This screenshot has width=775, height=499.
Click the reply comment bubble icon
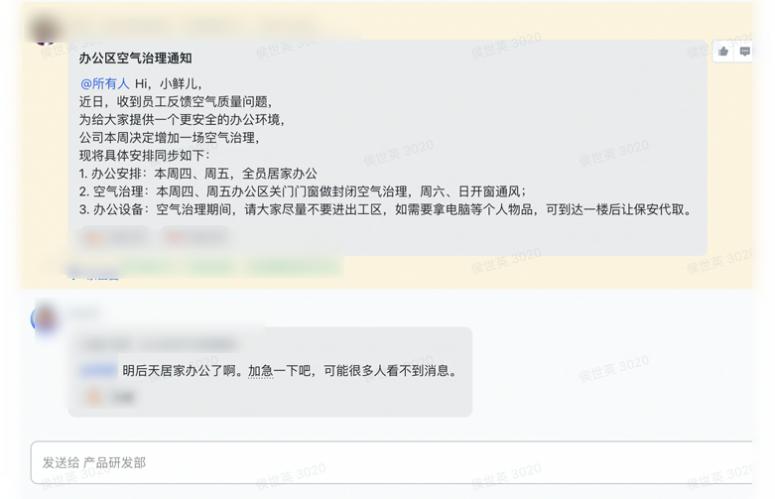pos(745,51)
